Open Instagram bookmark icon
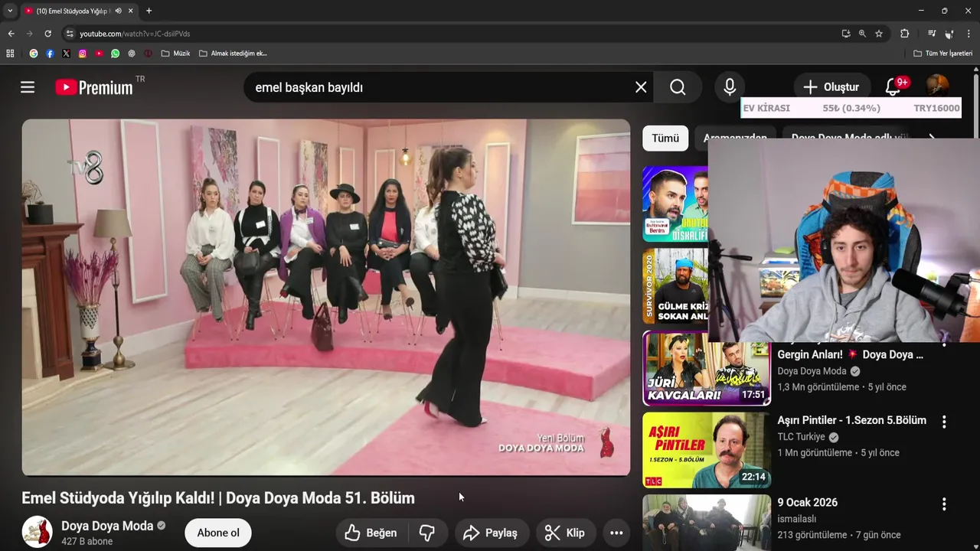The height and width of the screenshot is (551, 980). [x=83, y=54]
